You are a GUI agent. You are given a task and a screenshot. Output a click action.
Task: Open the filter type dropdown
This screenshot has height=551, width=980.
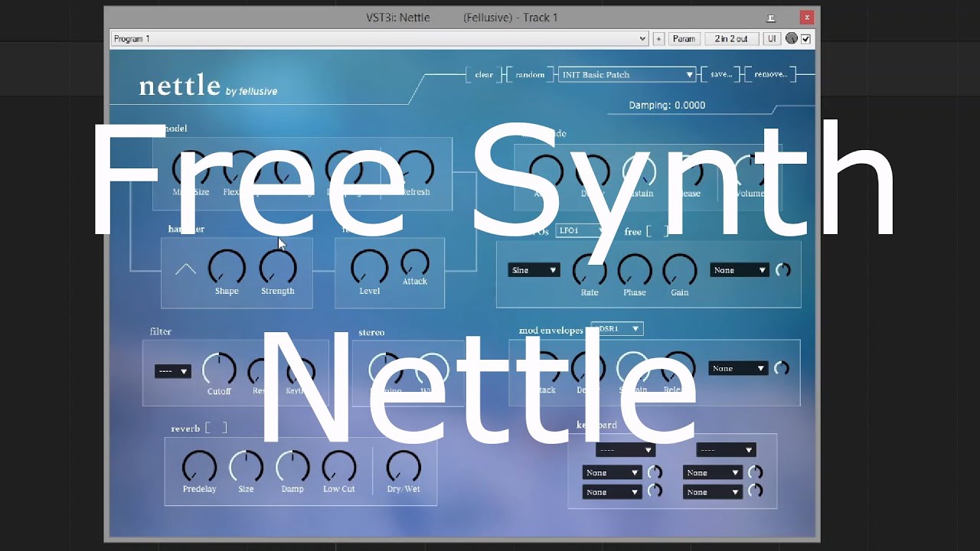172,371
